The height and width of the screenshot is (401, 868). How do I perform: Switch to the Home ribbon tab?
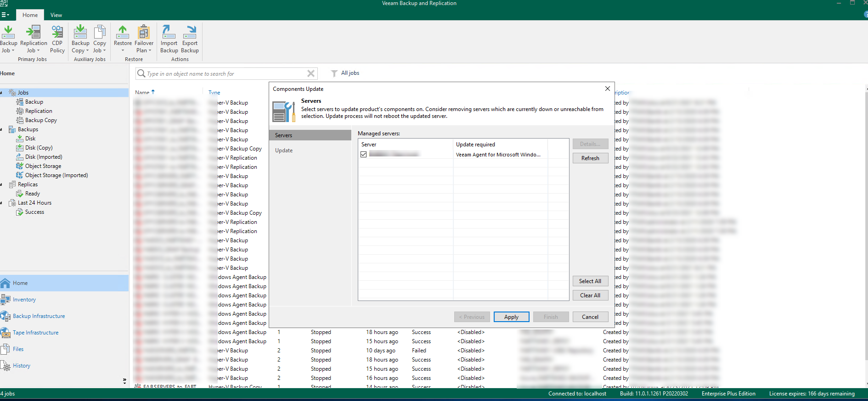[x=30, y=15]
